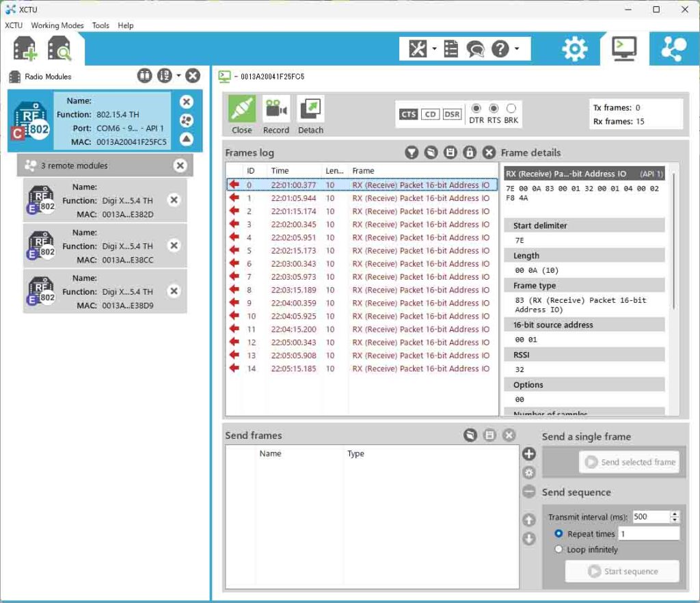Select frame ID 7 at 22:03:05.973
The width and height of the screenshot is (700, 603).
(x=362, y=277)
